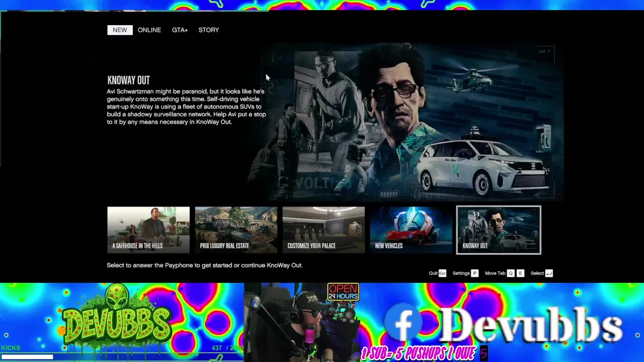Viewport: 644px width, 362px height.
Task: Select A Safehouse in the Hills card
Action: pos(148,230)
